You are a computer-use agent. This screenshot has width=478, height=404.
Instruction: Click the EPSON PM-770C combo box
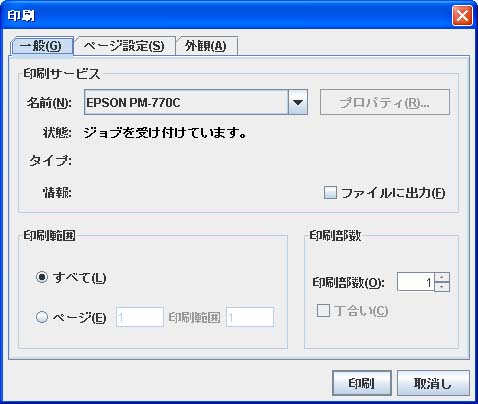click(x=196, y=102)
